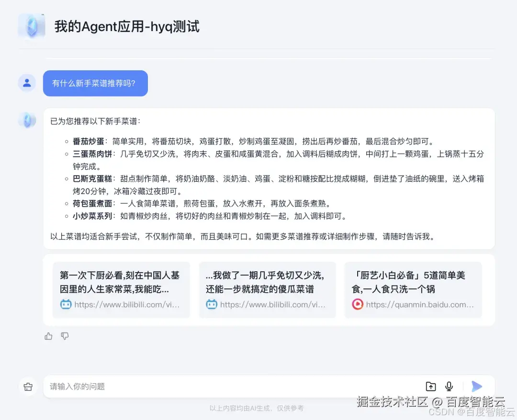
Task: Click the blue user profile avatar
Action: tap(27, 82)
